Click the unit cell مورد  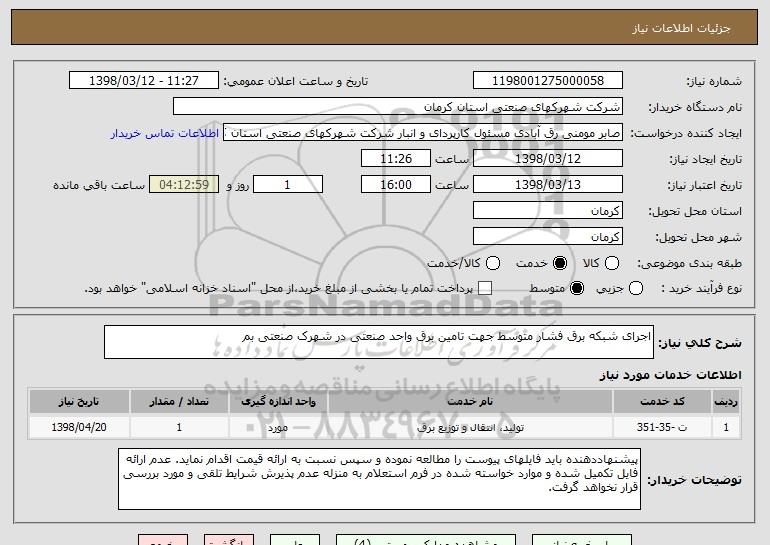[278, 427]
